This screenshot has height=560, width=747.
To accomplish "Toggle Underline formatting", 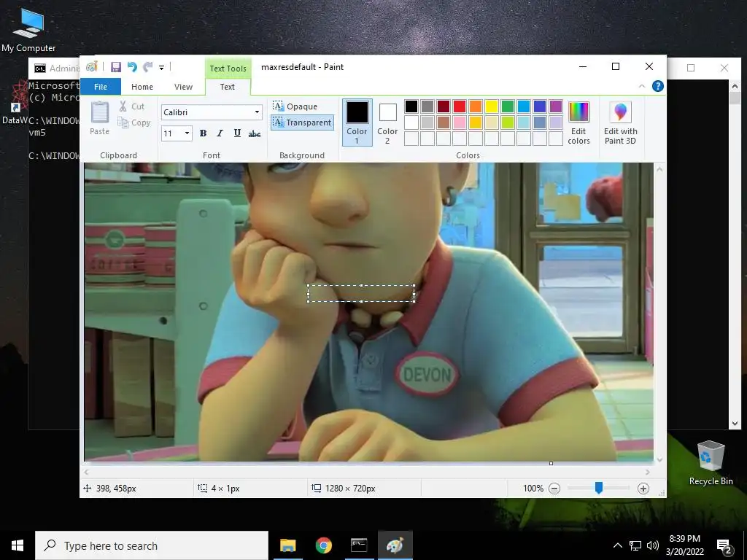I will pos(237,133).
